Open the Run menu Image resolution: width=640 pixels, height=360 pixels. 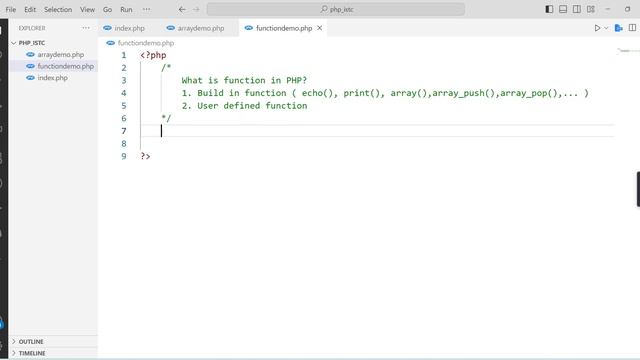126,9
